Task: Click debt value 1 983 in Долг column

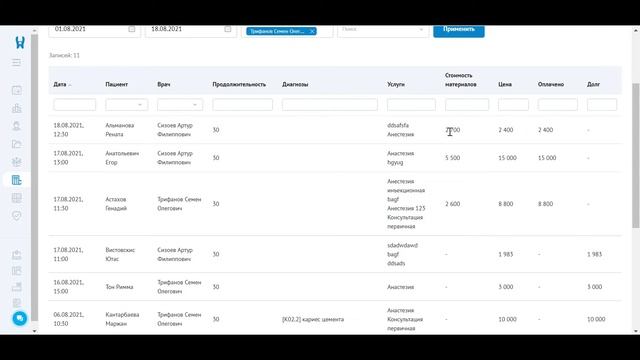Action: coord(594,254)
